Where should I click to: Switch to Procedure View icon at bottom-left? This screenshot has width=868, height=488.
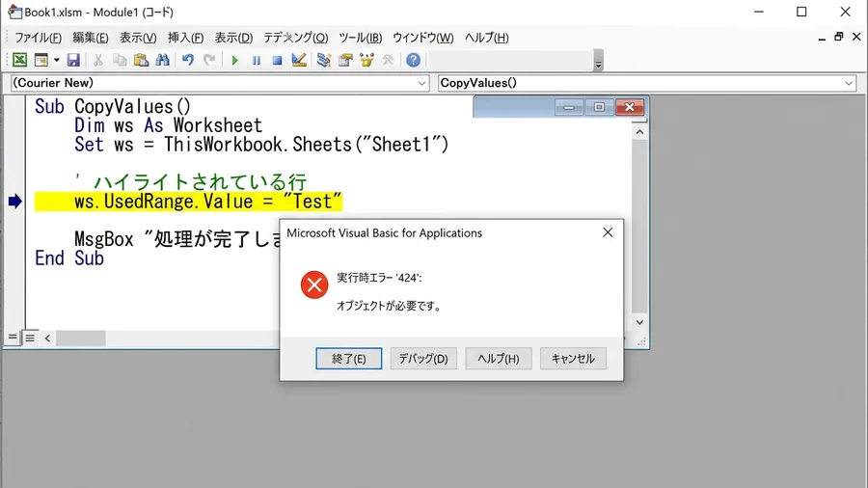tap(13, 337)
